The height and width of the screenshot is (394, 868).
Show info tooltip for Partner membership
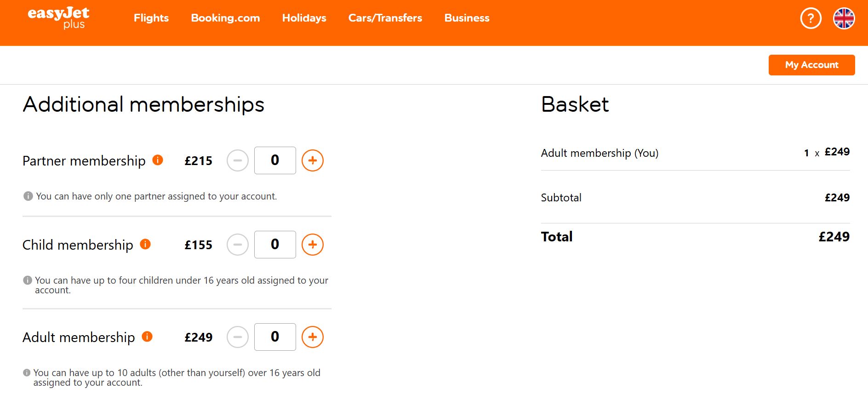click(158, 160)
